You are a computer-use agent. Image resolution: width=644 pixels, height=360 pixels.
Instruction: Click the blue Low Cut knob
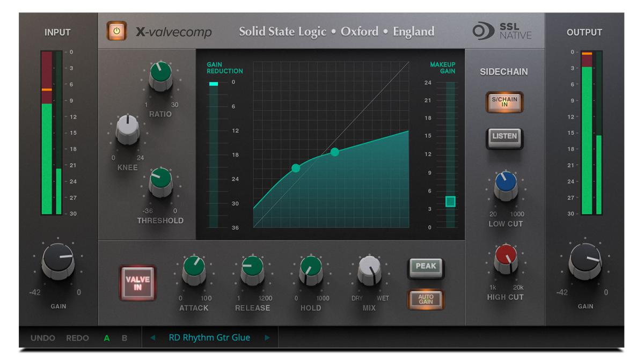click(x=506, y=185)
